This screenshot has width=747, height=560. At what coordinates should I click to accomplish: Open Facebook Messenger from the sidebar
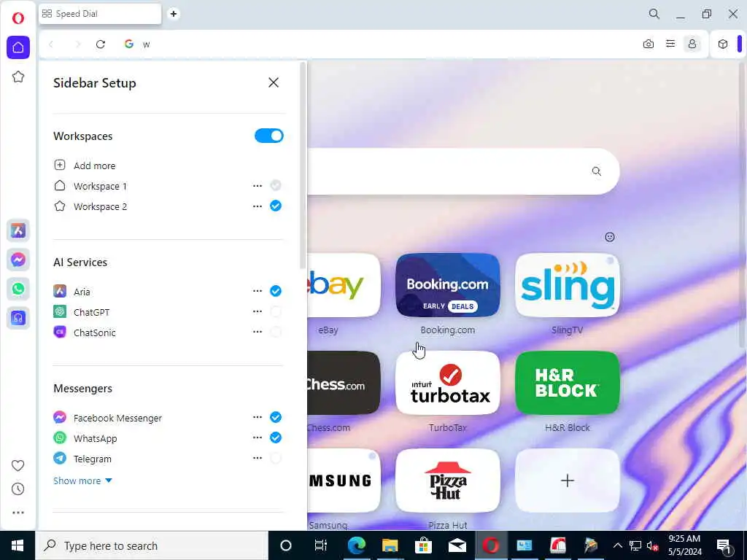[x=18, y=260]
